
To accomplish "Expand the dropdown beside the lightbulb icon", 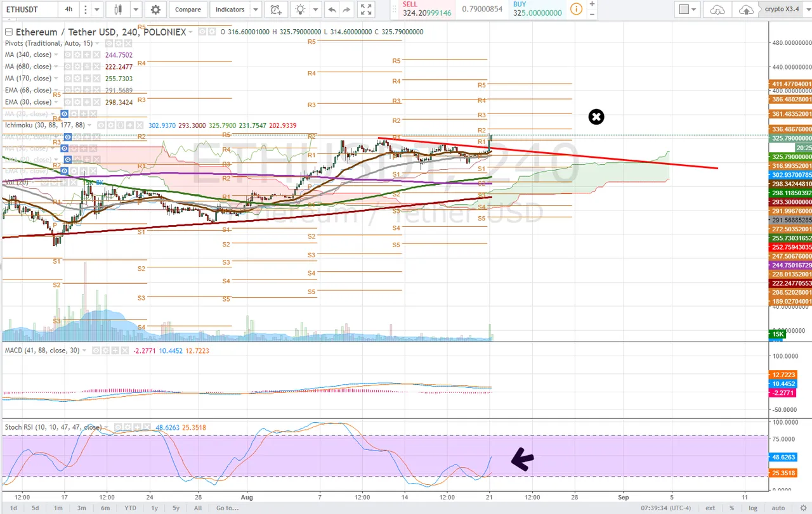I will [x=316, y=10].
